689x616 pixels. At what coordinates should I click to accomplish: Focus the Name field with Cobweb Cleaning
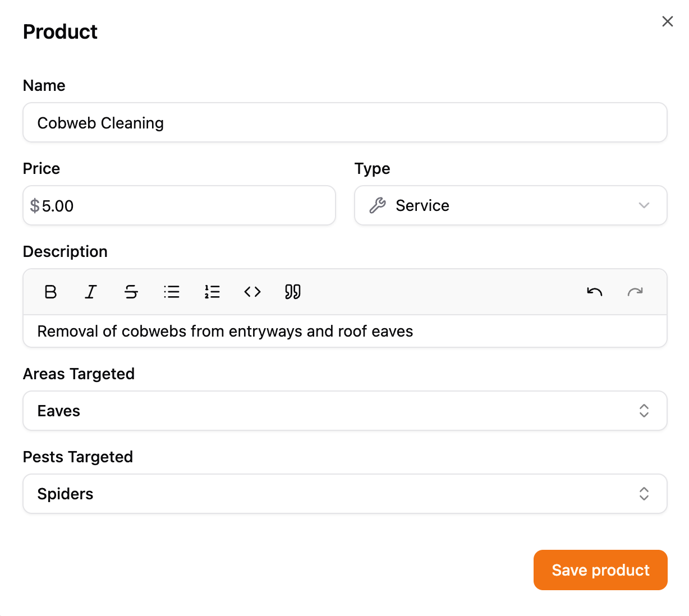344,123
